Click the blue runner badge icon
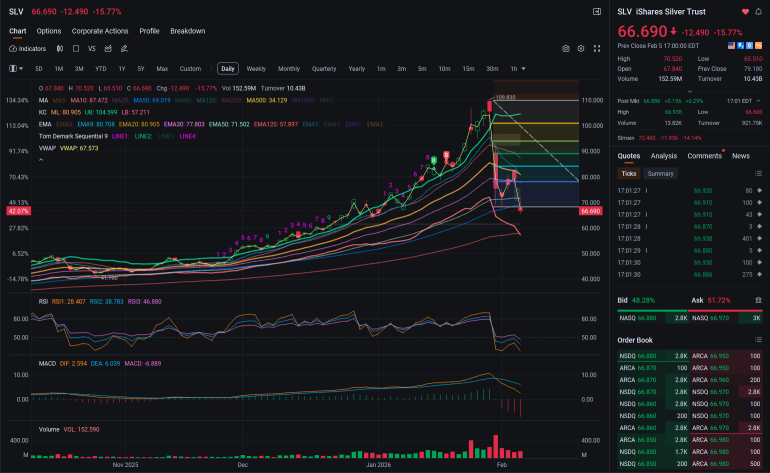Viewport: 770px width, 473px height. coord(741,45)
